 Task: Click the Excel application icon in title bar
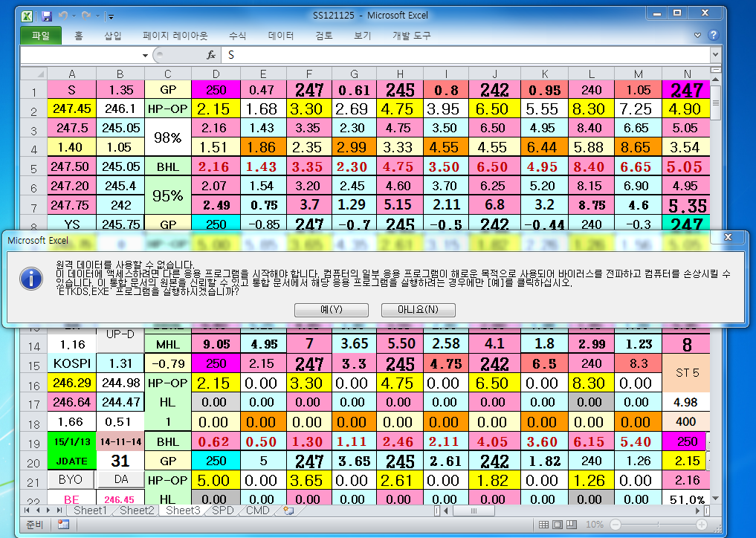(26, 16)
